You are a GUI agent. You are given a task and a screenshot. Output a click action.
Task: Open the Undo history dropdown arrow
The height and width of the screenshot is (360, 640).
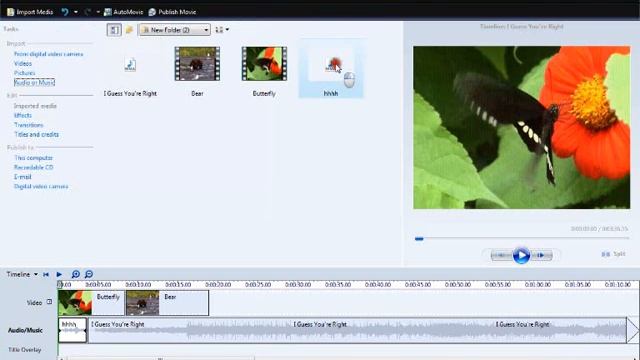(76, 12)
